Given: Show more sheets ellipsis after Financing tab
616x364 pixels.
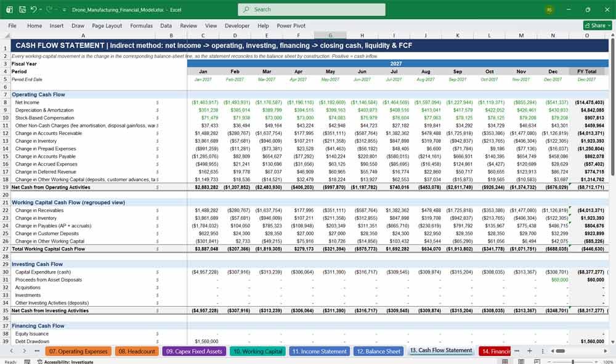Looking at the screenshot, I should 517,351.
